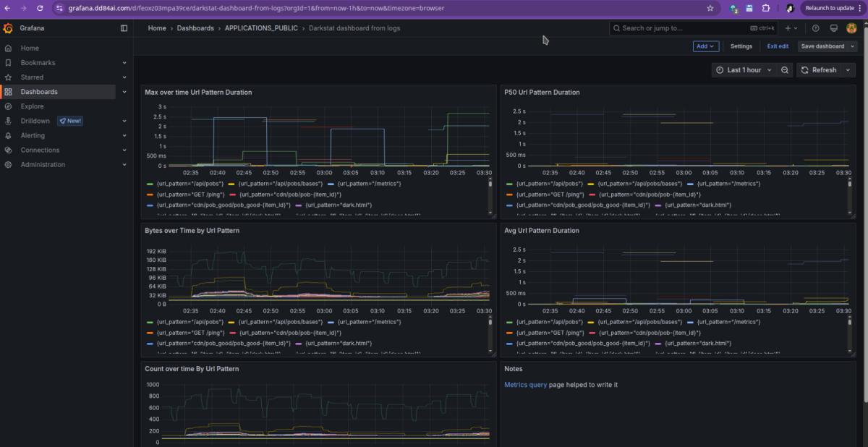Click Exit edit

point(778,46)
